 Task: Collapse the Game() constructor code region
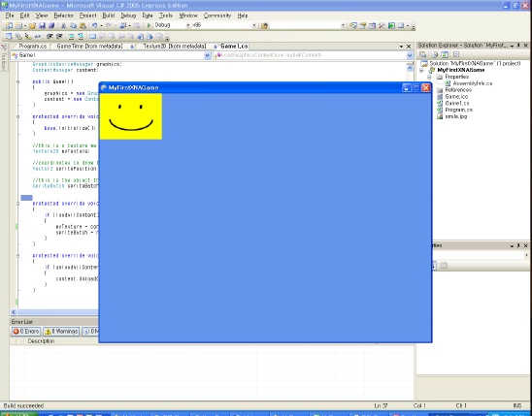pyautogui.click(x=18, y=81)
